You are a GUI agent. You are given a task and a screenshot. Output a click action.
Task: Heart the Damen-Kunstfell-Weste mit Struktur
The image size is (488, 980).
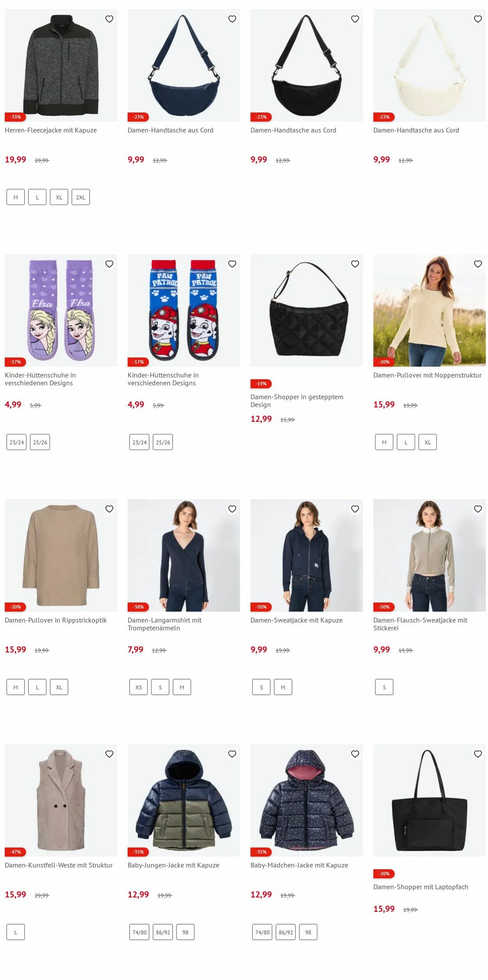pyautogui.click(x=109, y=754)
